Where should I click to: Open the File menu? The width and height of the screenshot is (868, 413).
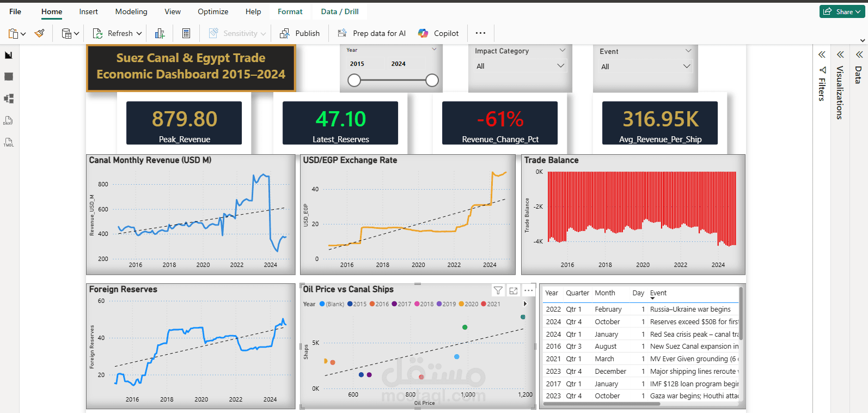tap(15, 11)
